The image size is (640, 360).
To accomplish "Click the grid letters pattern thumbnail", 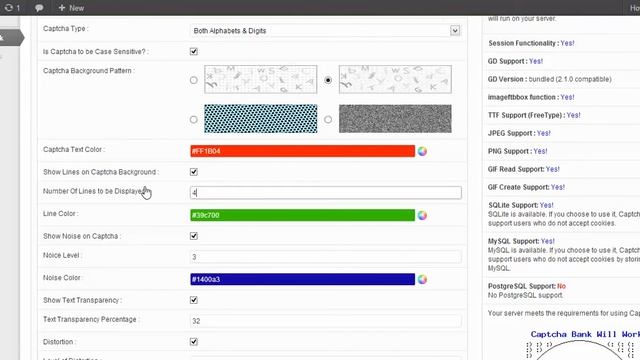I will 261,79.
